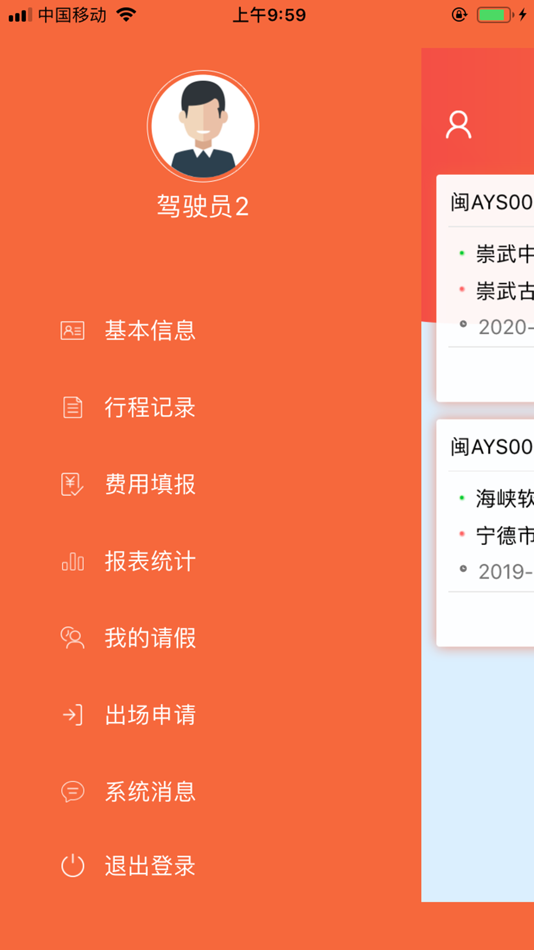Screen dimensions: 534x950
Task: Click the yen receipt icon beside 费用填报
Action: [73, 485]
